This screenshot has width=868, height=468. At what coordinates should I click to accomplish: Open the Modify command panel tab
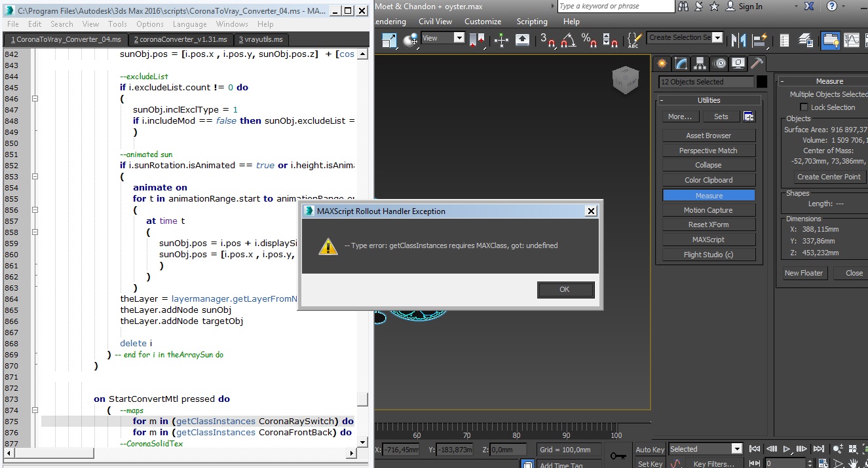point(681,63)
